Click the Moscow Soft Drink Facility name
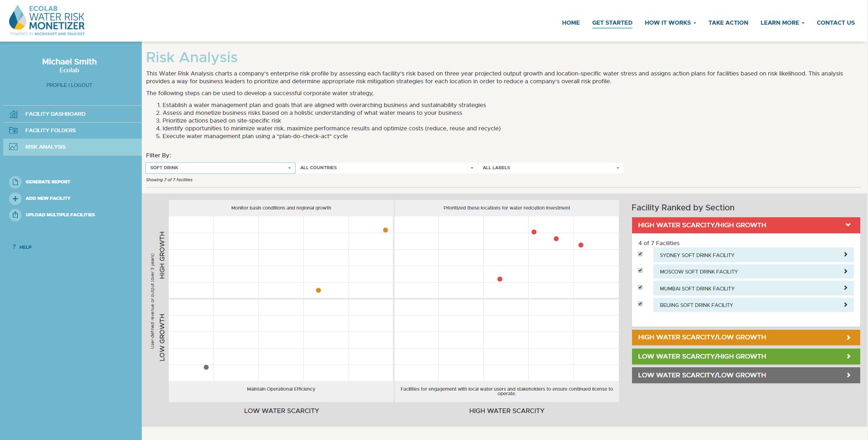Image resolution: width=868 pixels, height=440 pixels. (699, 272)
